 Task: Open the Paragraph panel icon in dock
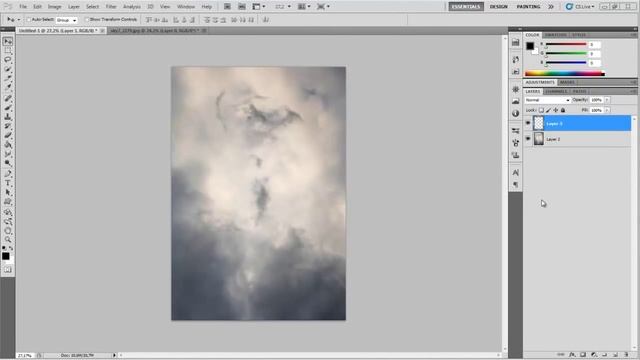(x=516, y=185)
